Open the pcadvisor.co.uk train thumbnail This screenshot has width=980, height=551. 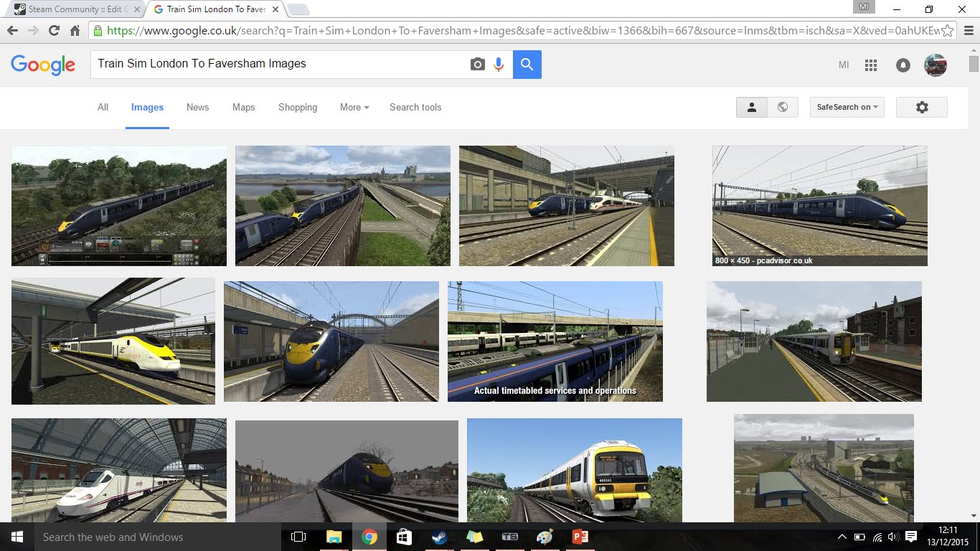click(x=819, y=205)
